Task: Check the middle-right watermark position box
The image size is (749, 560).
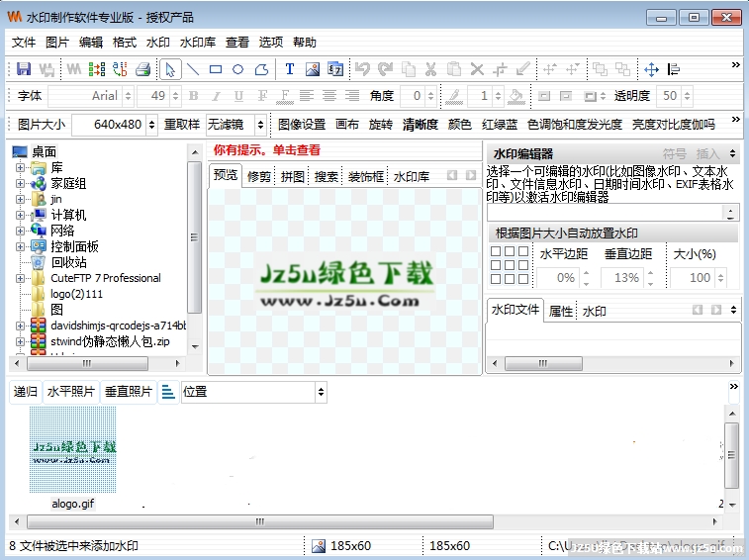Action: tap(523, 265)
